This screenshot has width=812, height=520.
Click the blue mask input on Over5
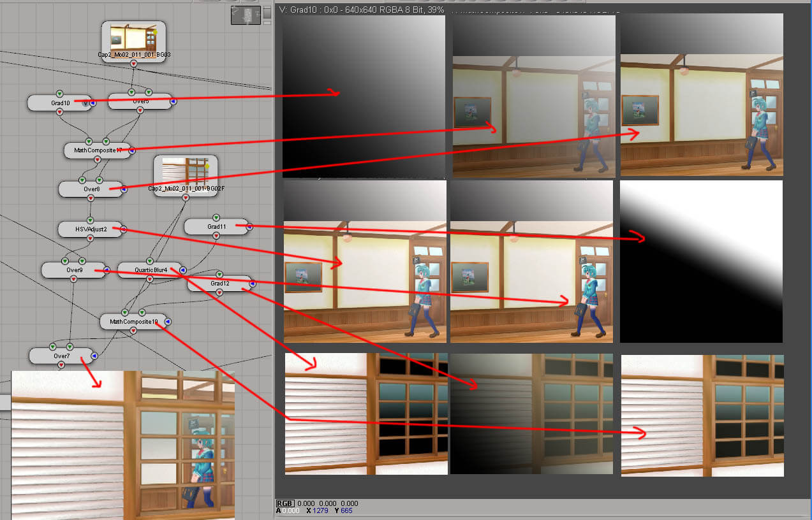coord(173,101)
